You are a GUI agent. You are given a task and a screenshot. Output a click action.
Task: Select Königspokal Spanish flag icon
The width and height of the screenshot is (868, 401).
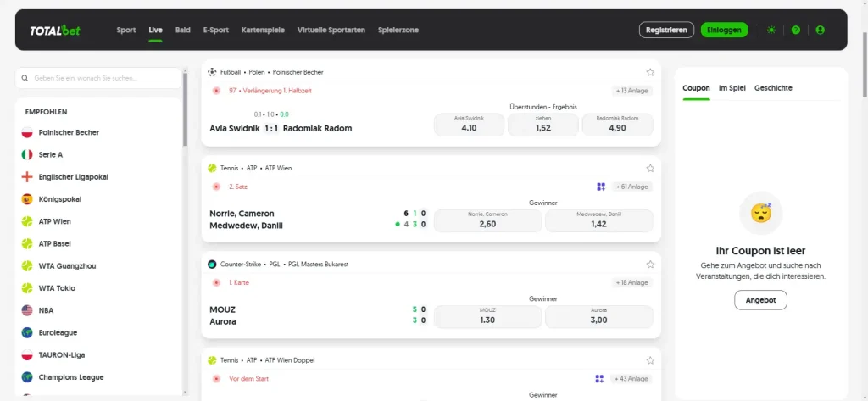27,199
